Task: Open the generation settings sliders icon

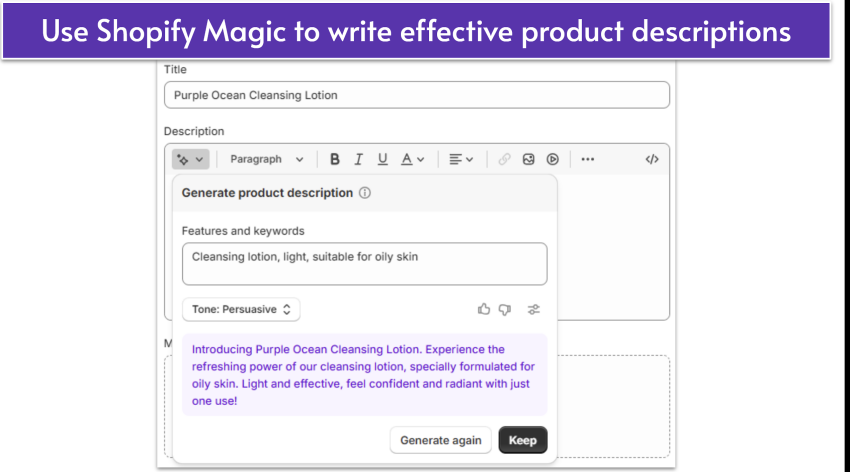Action: click(x=533, y=309)
